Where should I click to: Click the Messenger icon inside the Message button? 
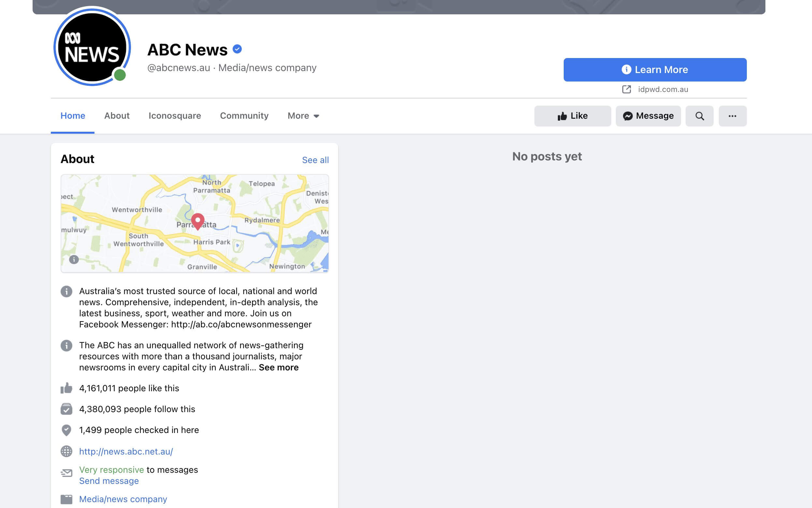(x=628, y=116)
